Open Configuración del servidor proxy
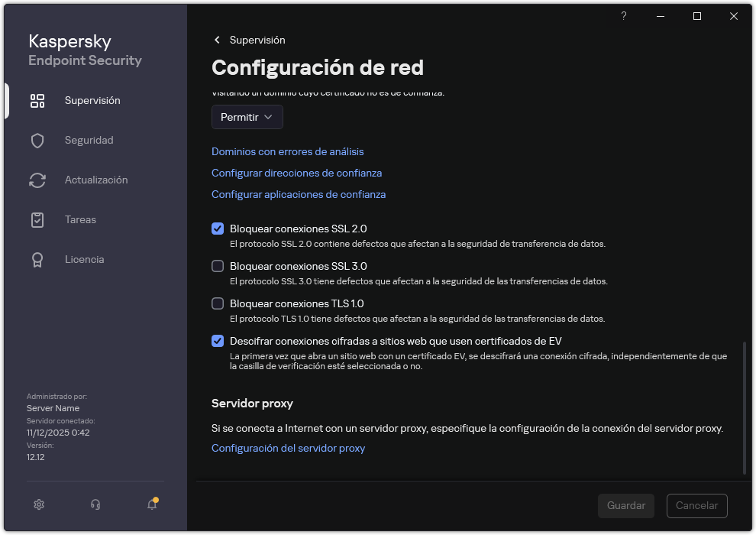 point(288,448)
